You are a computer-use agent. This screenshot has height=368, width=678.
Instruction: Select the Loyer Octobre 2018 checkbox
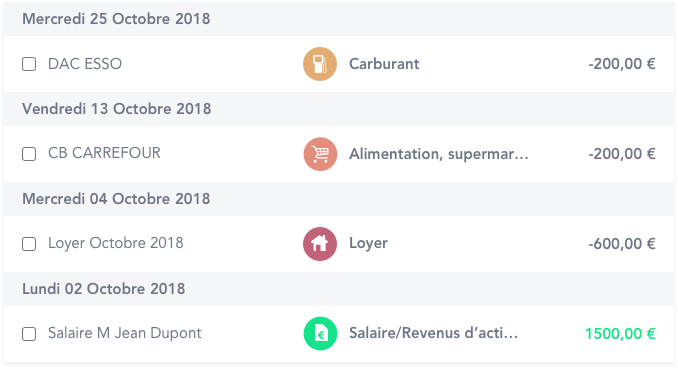[29, 244]
